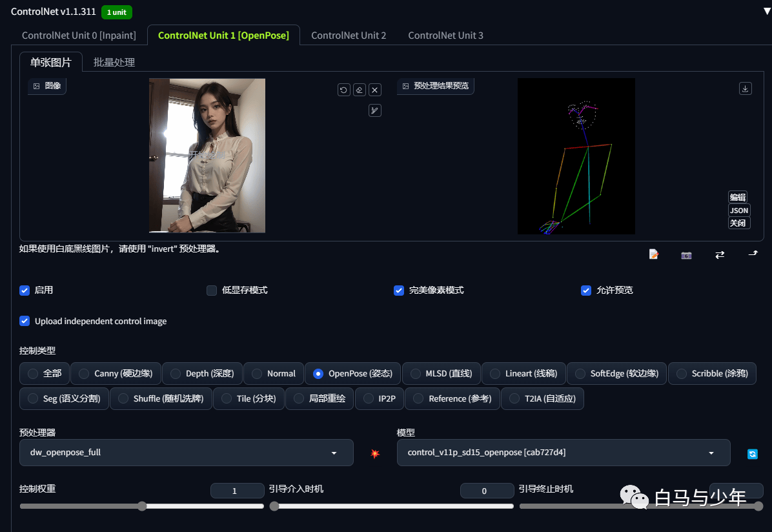Switch to 批量处理 tab
Viewport: 772px width, 532px height.
(x=114, y=63)
